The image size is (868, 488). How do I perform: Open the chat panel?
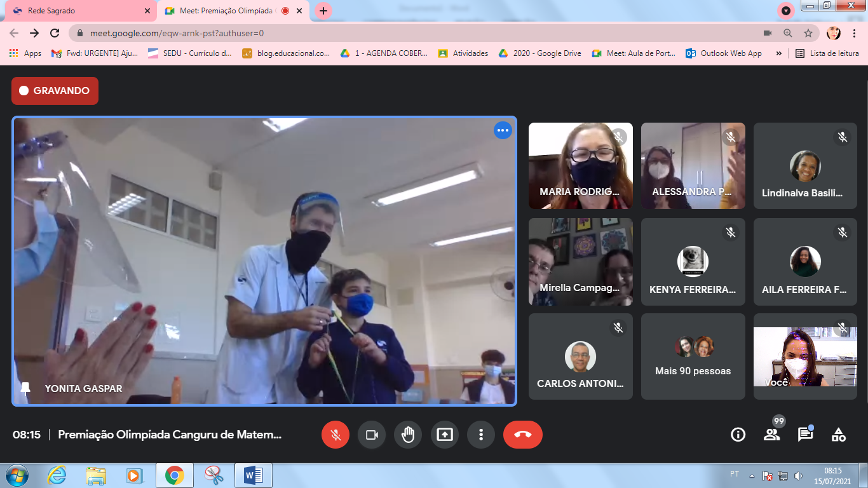805,435
